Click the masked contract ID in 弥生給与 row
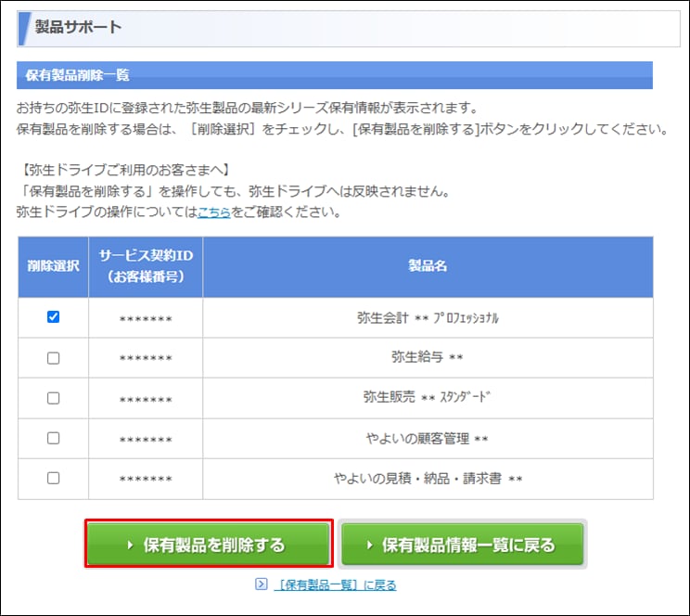Image resolution: width=690 pixels, height=616 pixels. 146,358
